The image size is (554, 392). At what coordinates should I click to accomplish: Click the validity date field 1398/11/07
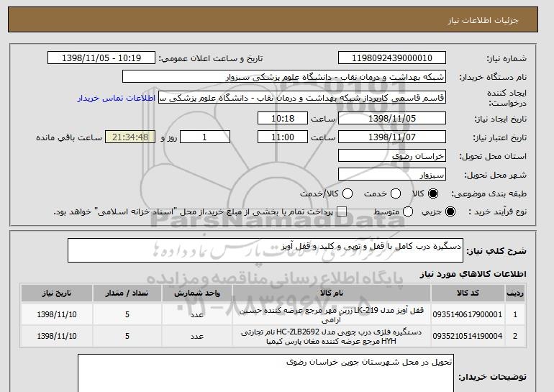click(x=392, y=137)
